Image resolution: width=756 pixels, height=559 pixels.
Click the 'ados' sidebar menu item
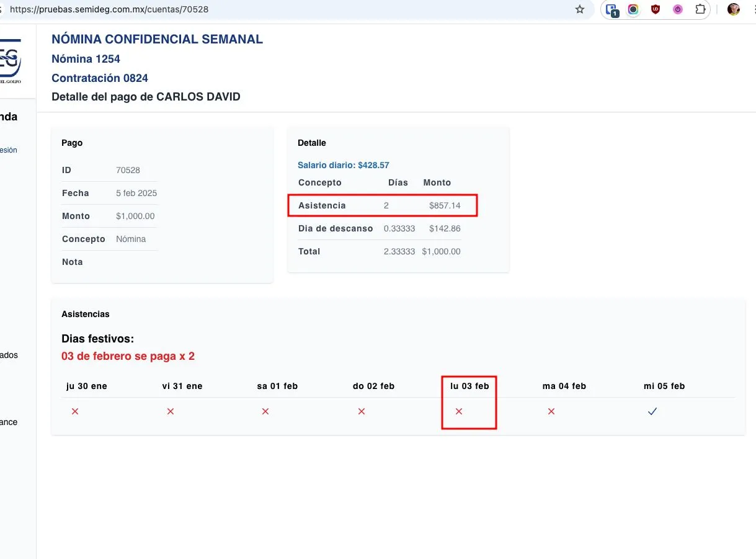pyautogui.click(x=9, y=356)
